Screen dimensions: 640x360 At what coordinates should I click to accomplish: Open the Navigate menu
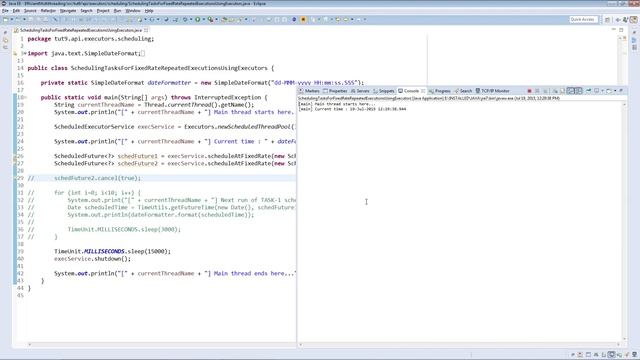click(x=68, y=11)
